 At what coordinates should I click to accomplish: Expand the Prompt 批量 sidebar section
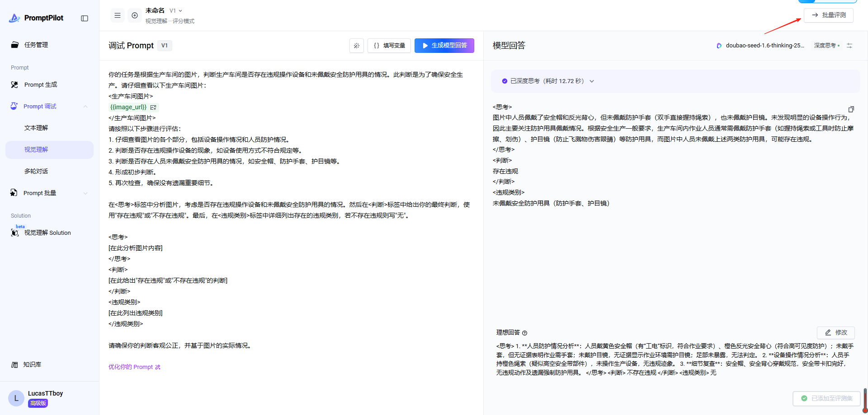point(85,193)
